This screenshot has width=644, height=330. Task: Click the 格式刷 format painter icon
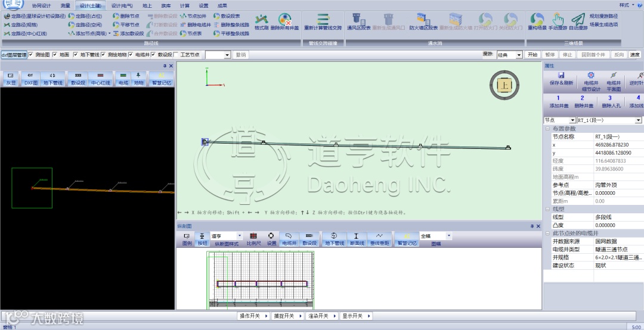(x=261, y=21)
